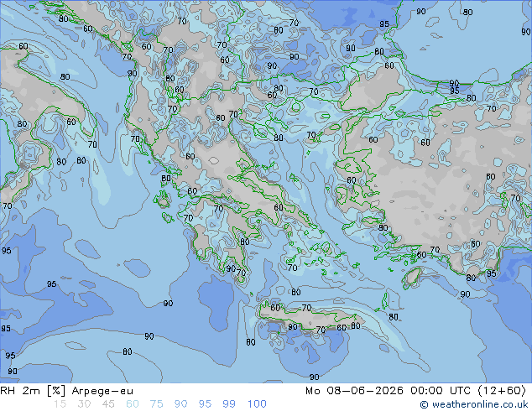Click the legend value "60" below the title
Image resolution: width=532 pixels, height=411 pixels.
pyautogui.click(x=133, y=404)
